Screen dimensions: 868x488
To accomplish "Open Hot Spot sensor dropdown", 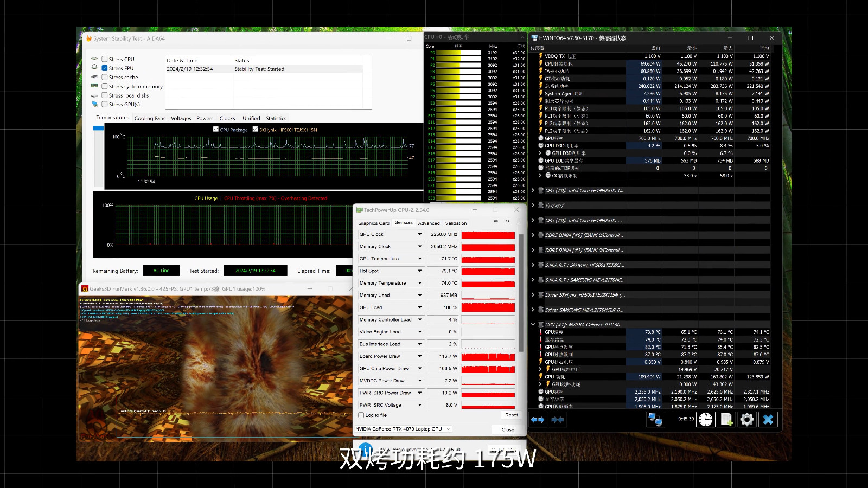I will click(419, 271).
